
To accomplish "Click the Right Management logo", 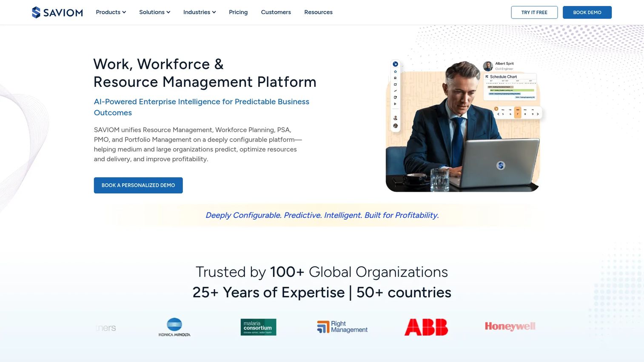I will pyautogui.click(x=342, y=327).
